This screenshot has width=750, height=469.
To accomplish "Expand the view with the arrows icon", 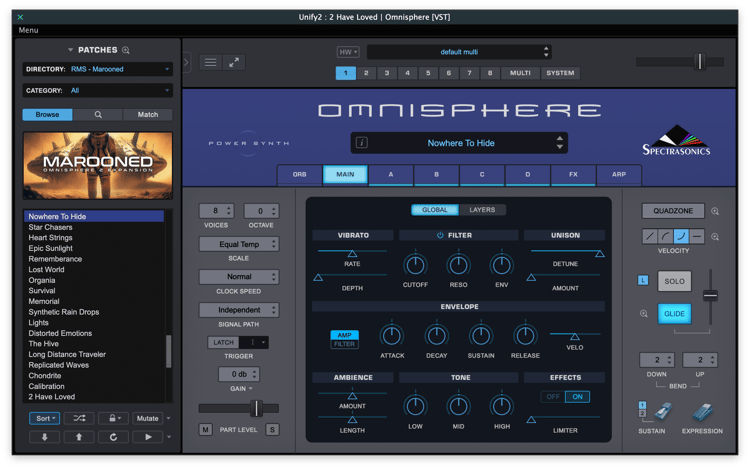I will click(234, 63).
